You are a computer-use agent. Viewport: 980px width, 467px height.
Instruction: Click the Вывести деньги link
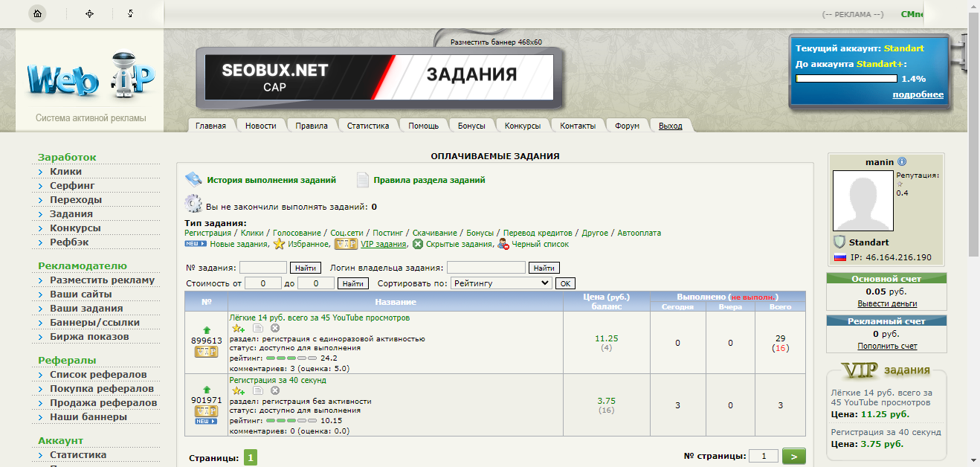887,303
